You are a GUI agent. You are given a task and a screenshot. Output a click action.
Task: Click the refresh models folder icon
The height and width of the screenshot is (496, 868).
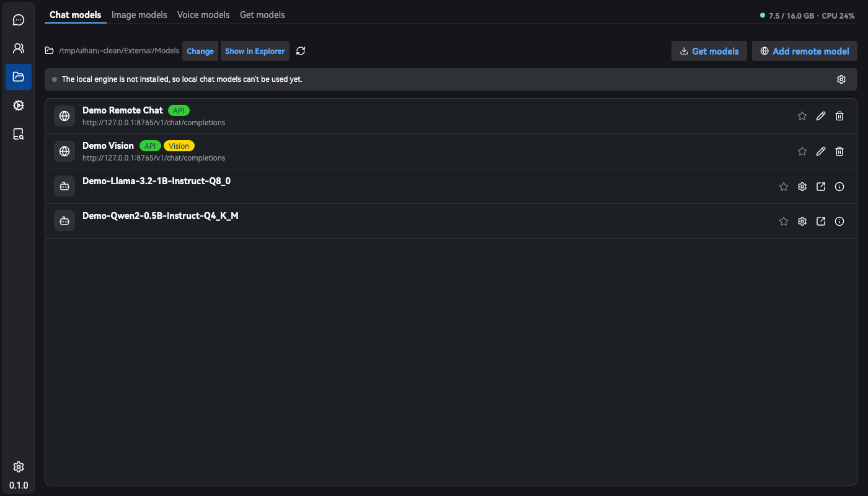tap(301, 51)
